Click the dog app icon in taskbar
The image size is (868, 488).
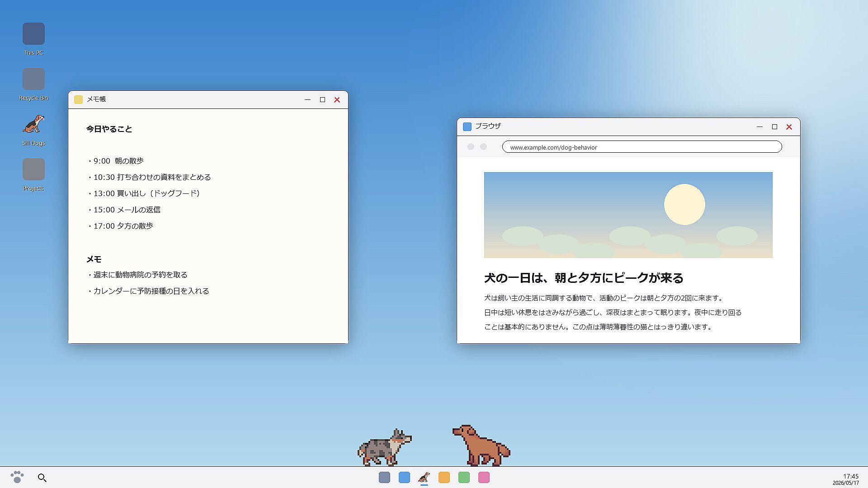tap(424, 477)
